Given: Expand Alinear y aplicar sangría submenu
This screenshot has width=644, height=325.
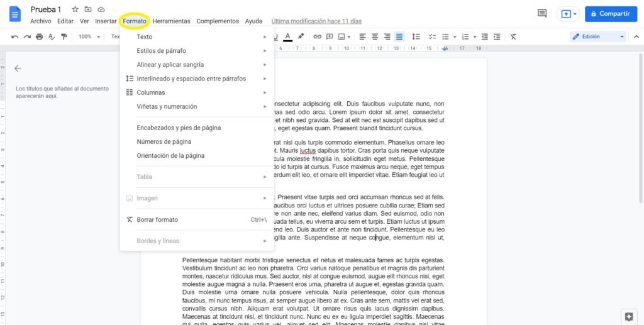Looking at the screenshot, I should [x=197, y=65].
